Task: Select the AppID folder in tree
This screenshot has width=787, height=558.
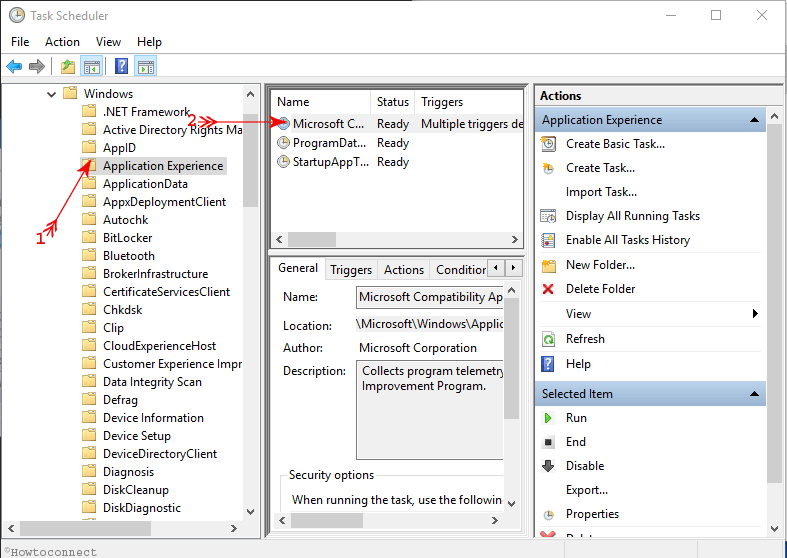Action: pos(119,148)
